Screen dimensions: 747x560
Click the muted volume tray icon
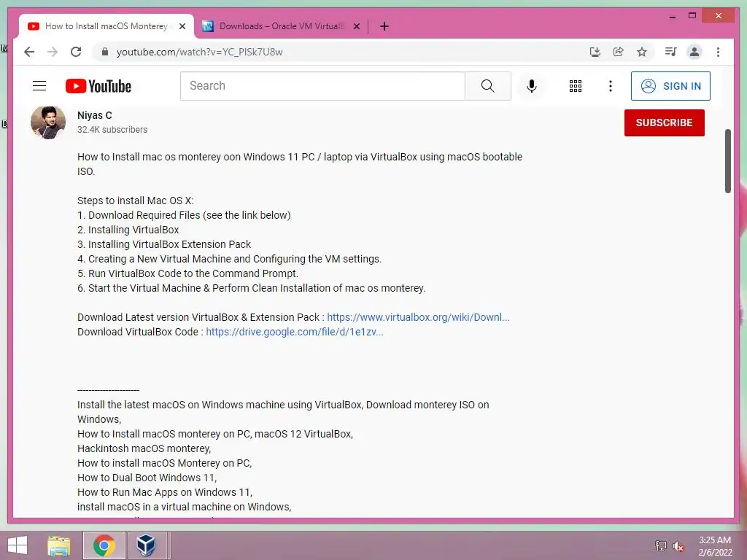(678, 545)
